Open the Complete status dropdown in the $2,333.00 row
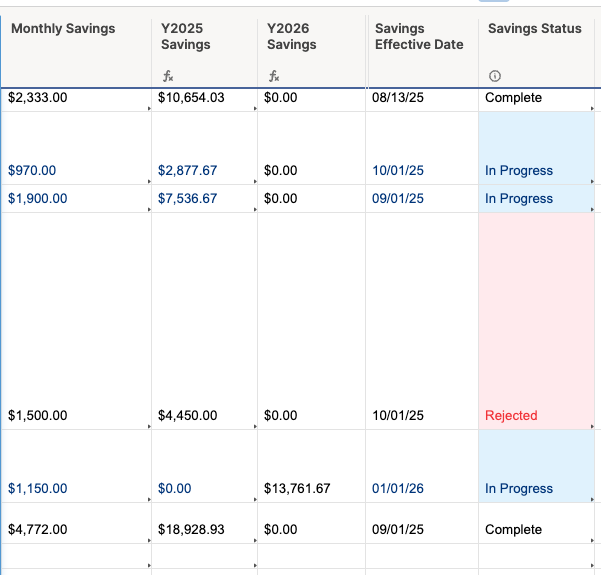Image resolution: width=601 pixels, height=575 pixels. (594, 107)
